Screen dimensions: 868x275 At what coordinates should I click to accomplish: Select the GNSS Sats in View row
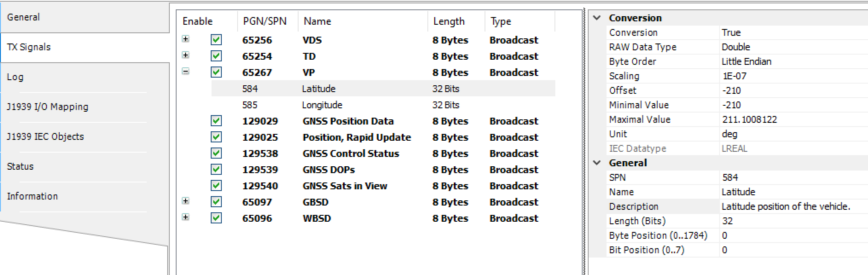coord(345,186)
